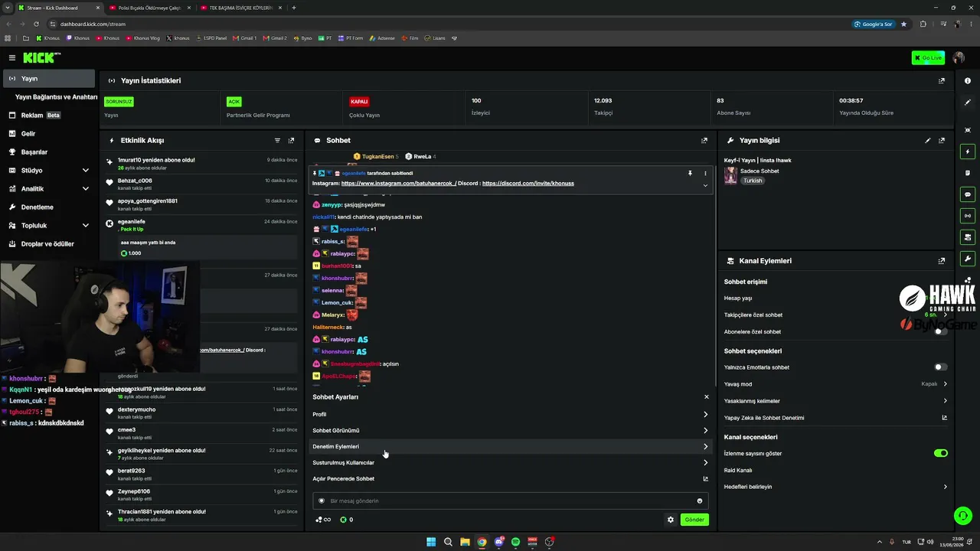This screenshot has height=551, width=980.
Task: Bookmark this page with the star icon
Action: click(903, 24)
